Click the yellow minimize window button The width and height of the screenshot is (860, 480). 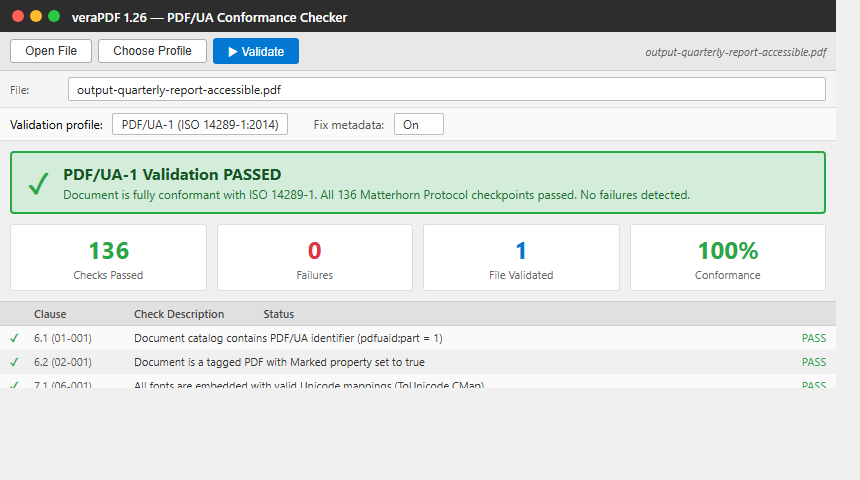[36, 16]
